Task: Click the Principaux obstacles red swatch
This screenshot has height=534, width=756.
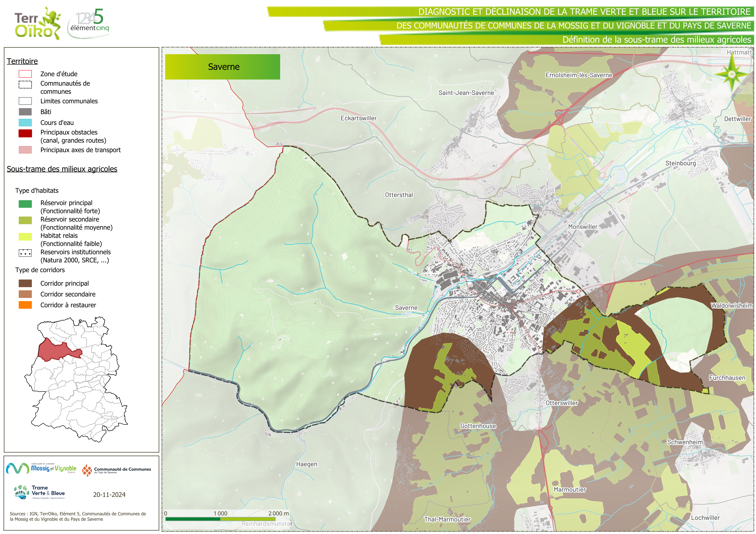Action: 25,133
